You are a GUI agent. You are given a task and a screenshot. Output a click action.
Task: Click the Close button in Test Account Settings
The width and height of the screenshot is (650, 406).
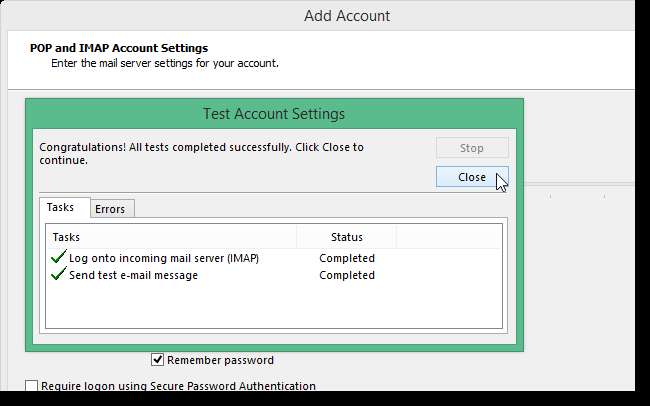[x=472, y=177]
